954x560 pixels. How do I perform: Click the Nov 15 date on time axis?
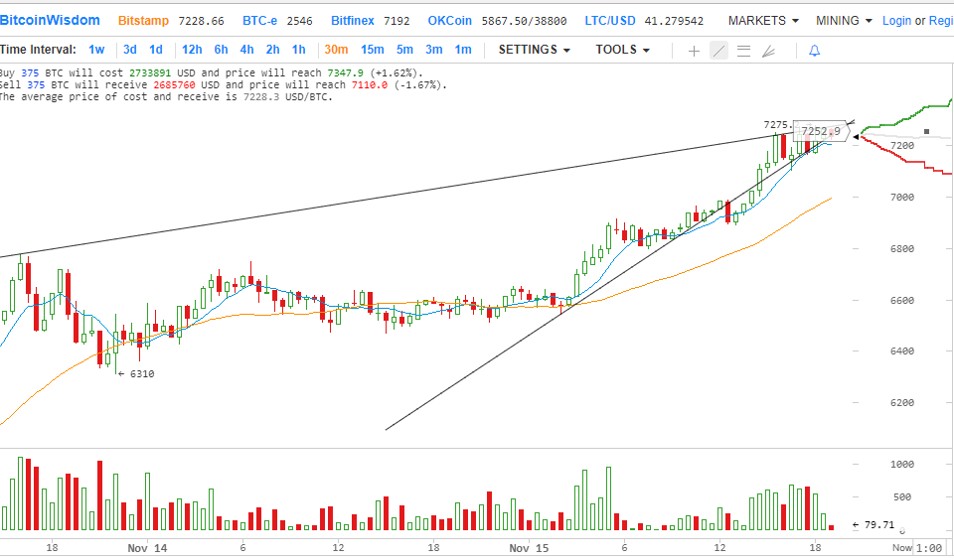click(527, 547)
